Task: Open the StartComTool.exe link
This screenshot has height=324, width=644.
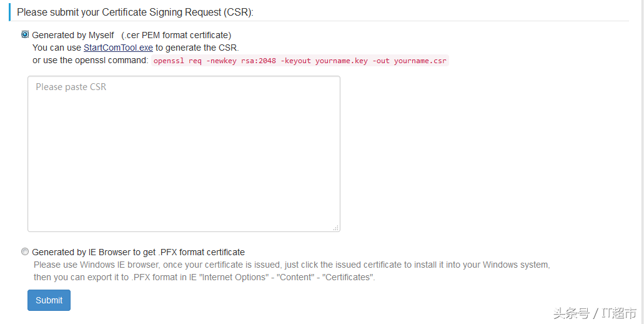Action: tap(118, 48)
